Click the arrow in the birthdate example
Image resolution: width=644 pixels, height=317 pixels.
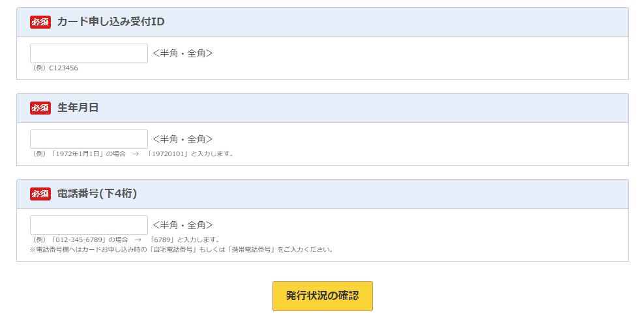pyautogui.click(x=136, y=154)
